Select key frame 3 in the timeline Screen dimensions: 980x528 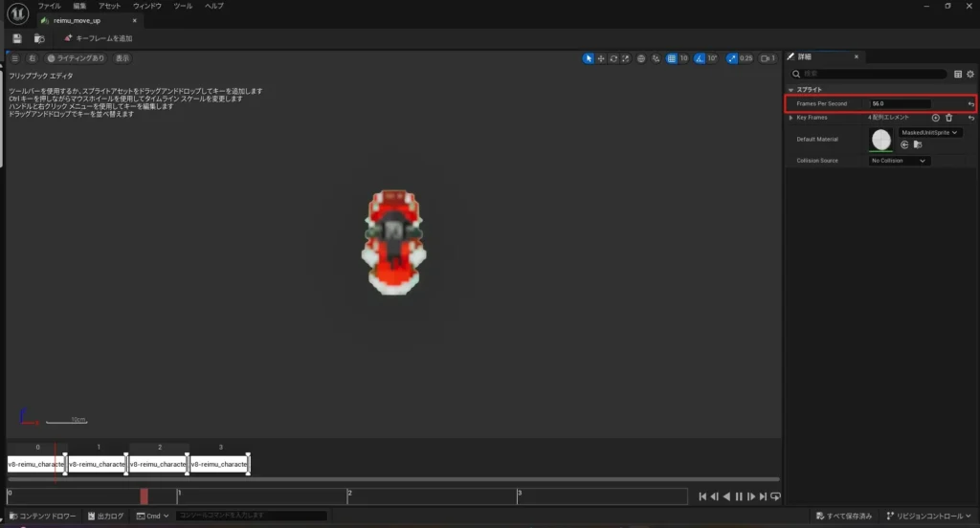tap(219, 464)
